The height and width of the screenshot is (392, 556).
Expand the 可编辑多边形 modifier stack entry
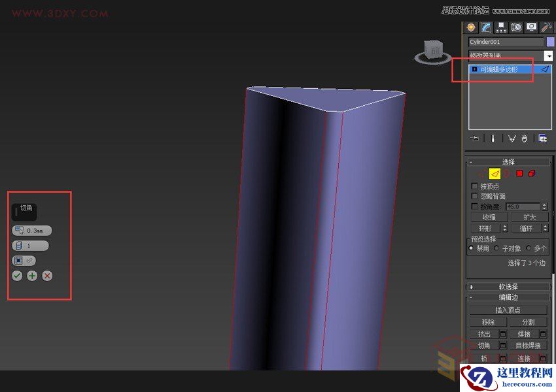point(474,69)
